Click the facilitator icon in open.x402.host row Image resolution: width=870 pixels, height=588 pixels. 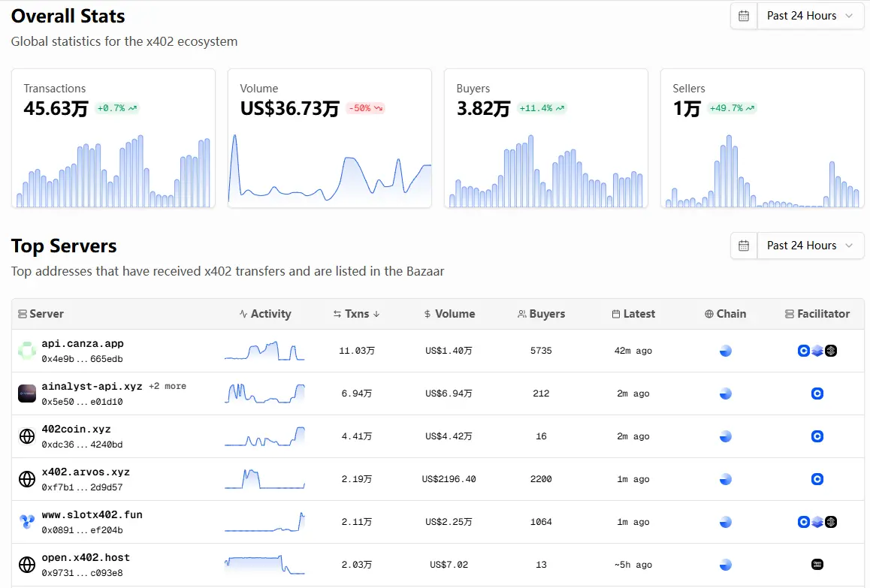click(x=817, y=565)
